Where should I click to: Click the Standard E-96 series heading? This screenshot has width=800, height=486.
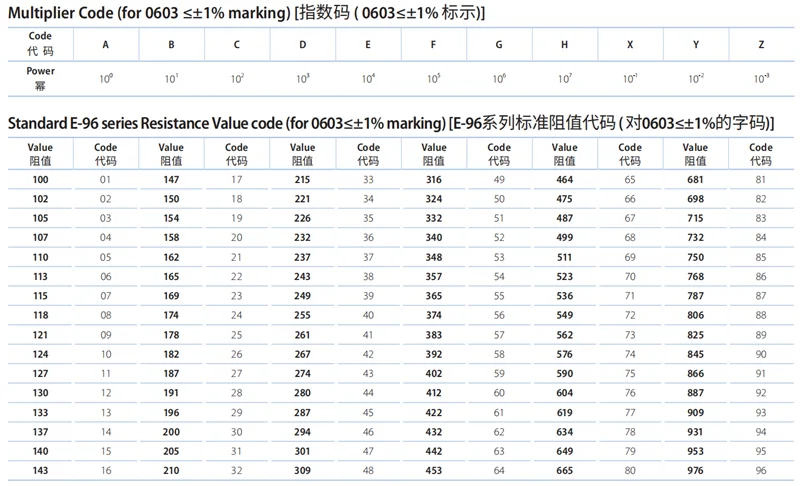[390, 123]
